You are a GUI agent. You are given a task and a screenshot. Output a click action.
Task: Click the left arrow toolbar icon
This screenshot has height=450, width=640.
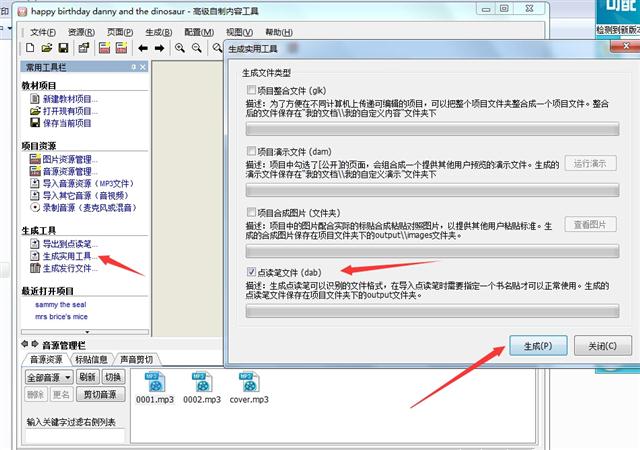[143, 48]
